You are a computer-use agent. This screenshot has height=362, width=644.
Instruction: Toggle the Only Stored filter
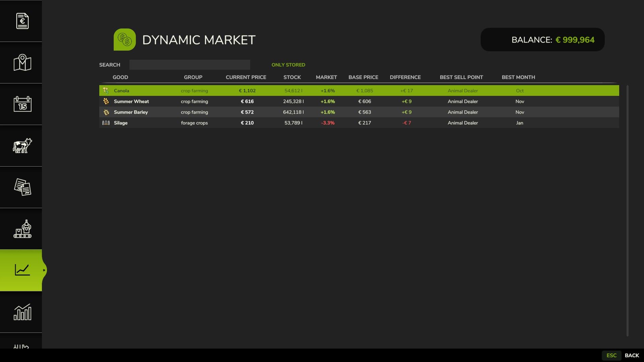[x=288, y=65]
